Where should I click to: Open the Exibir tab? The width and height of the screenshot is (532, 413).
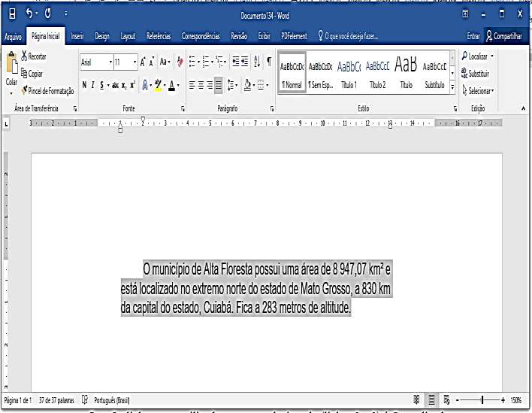(264, 36)
